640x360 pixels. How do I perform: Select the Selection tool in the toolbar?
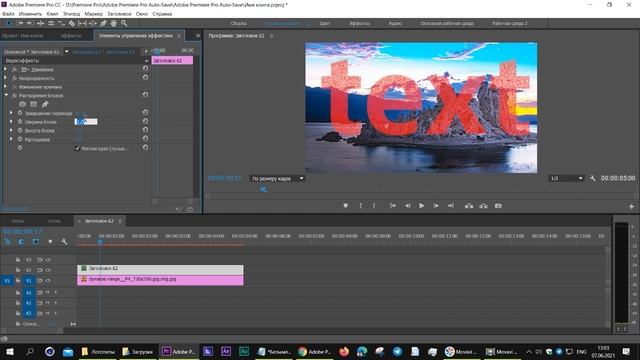(9, 24)
